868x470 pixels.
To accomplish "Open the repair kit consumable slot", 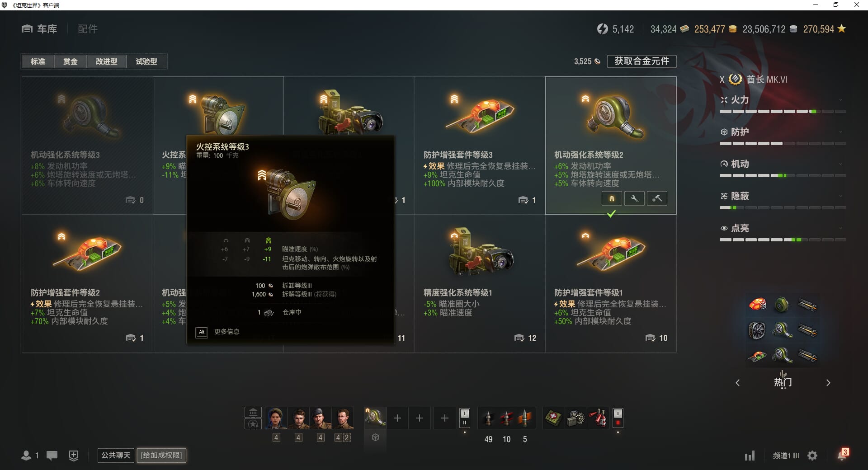I will (576, 418).
